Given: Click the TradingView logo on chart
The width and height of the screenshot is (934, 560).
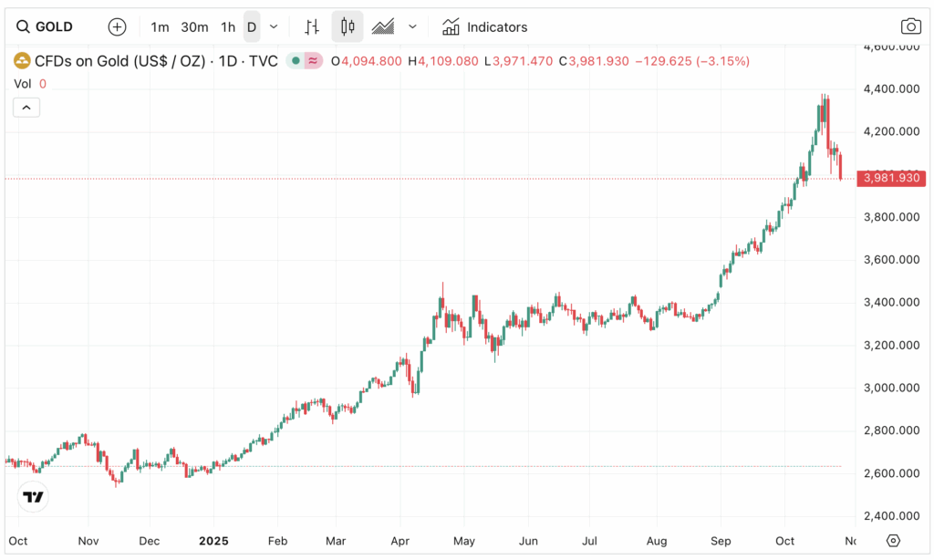Looking at the screenshot, I should (34, 497).
